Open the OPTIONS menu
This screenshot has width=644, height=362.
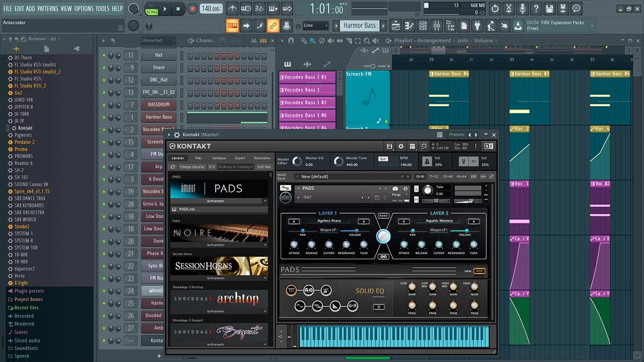(84, 9)
